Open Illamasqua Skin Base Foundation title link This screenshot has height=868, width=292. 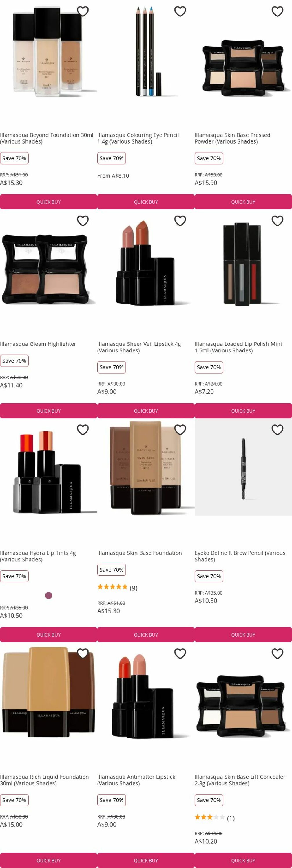tap(139, 553)
